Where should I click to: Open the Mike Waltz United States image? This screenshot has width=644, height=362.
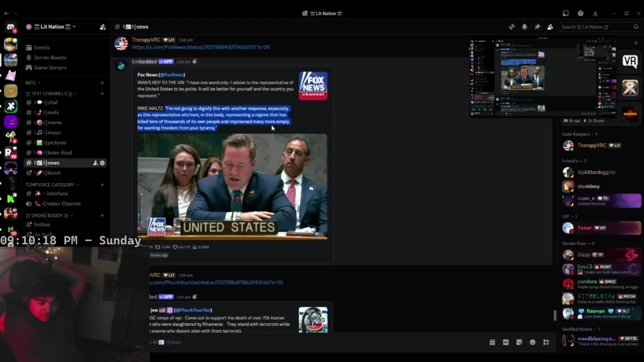[232, 186]
